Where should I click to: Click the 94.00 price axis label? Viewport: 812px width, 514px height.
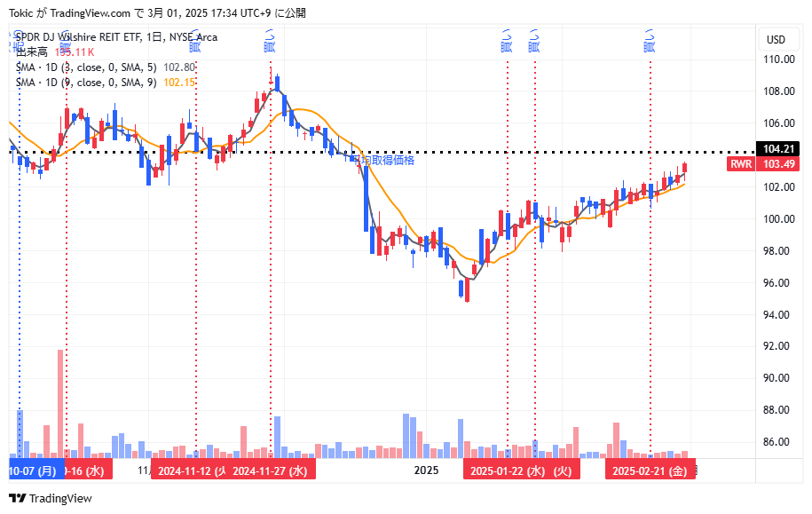[776, 315]
